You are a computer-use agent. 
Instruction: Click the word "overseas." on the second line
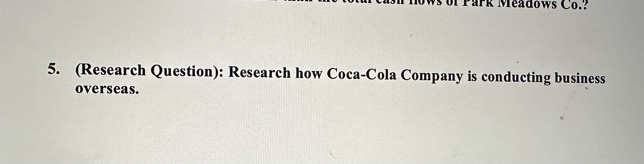pyautogui.click(x=107, y=89)
